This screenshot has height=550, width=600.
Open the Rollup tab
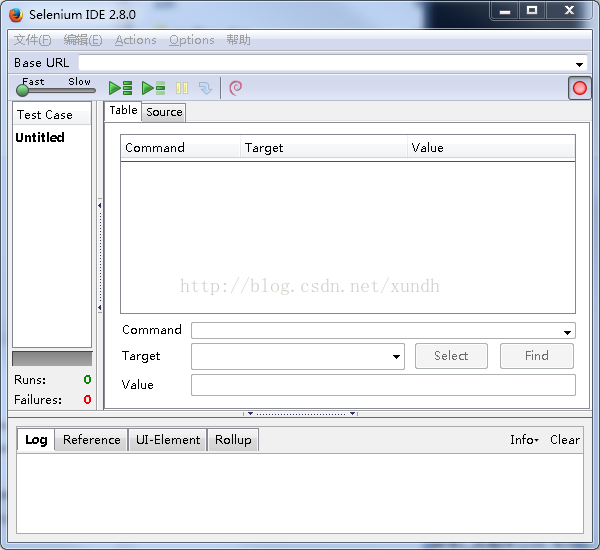(x=233, y=440)
